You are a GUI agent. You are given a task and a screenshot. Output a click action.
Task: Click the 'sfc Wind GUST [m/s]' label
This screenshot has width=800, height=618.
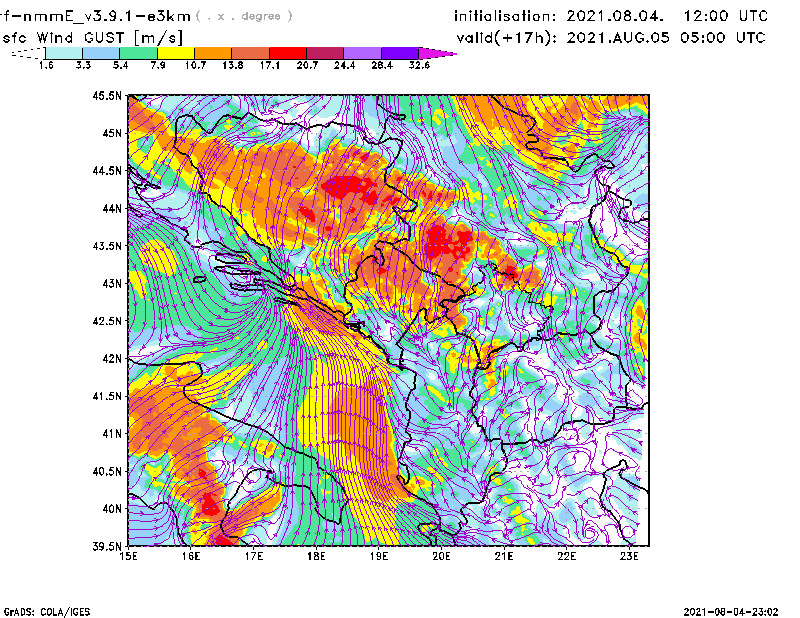pos(92,37)
